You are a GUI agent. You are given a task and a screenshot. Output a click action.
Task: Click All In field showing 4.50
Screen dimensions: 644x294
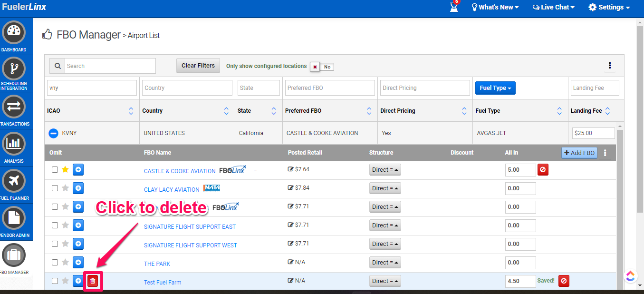(x=520, y=281)
